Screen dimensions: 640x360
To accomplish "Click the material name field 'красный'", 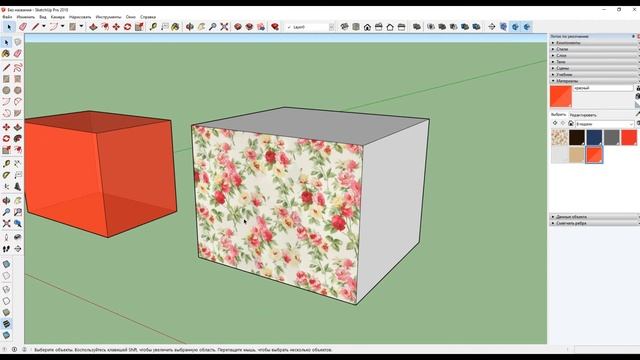I will tap(603, 88).
